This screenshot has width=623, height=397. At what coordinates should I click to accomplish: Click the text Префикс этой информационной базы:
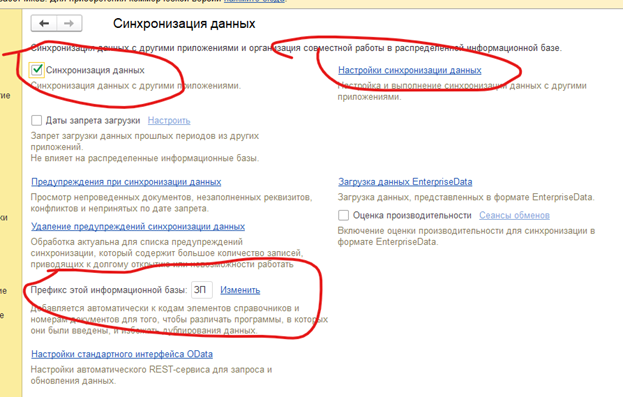109,290
